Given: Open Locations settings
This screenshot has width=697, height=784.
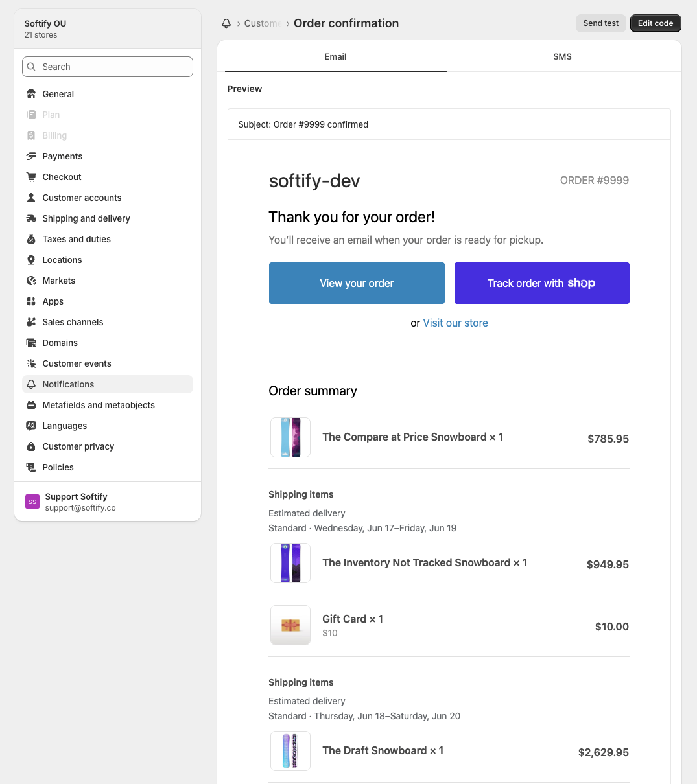Looking at the screenshot, I should pos(108,260).
